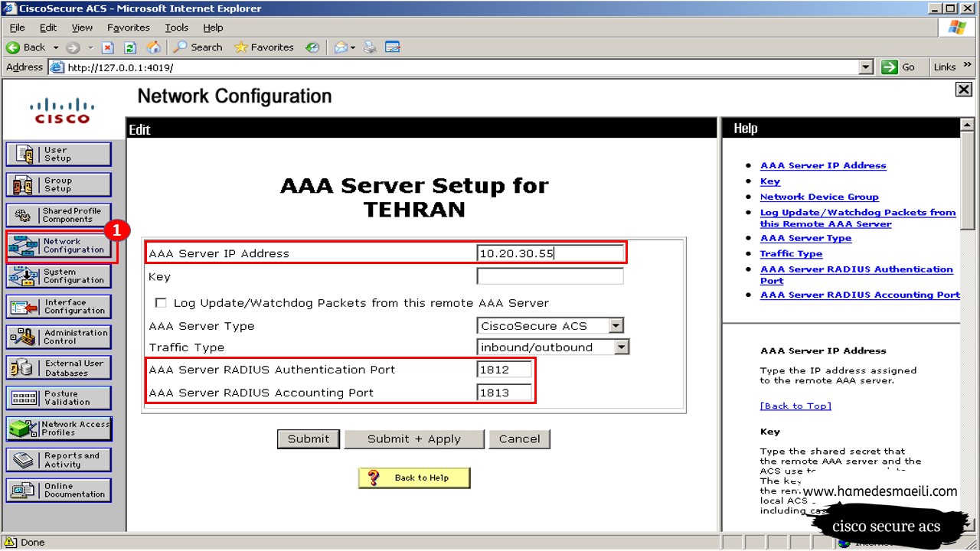The height and width of the screenshot is (551, 980).
Task: Open the Traffic Type dropdown
Action: (x=622, y=347)
